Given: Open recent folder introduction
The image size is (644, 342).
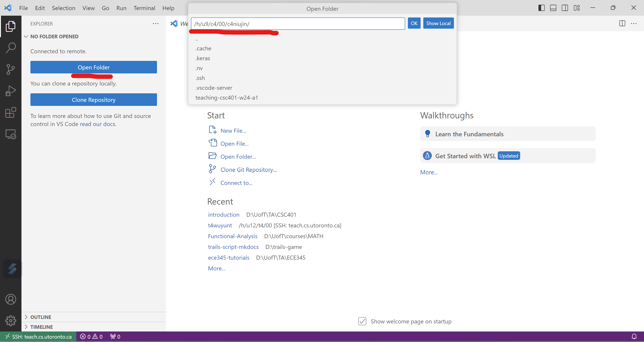Looking at the screenshot, I should pyautogui.click(x=224, y=215).
